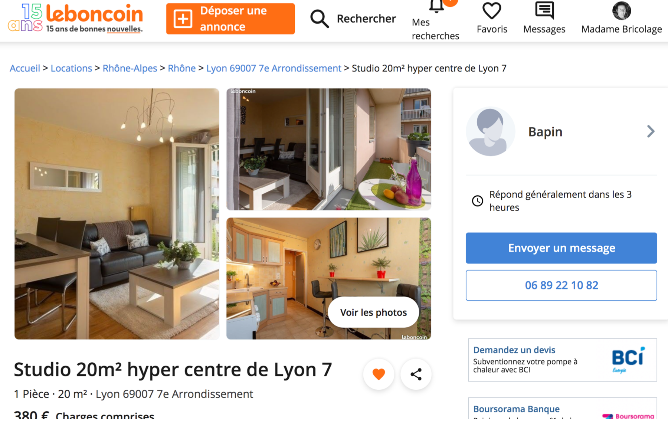The image size is (668, 423).
Task: Click Envoyer un message button
Action: tap(561, 248)
